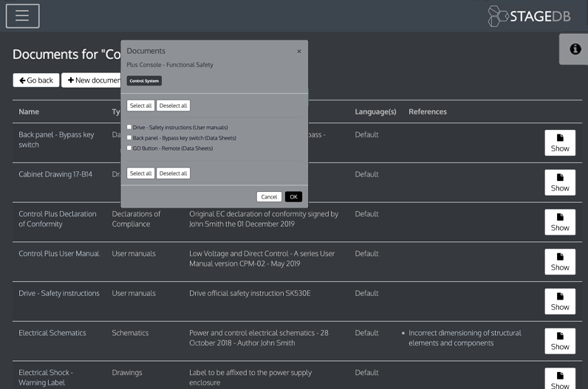This screenshot has height=389, width=588.
Task: Show the Electrical Schematics document
Action: pos(559,341)
